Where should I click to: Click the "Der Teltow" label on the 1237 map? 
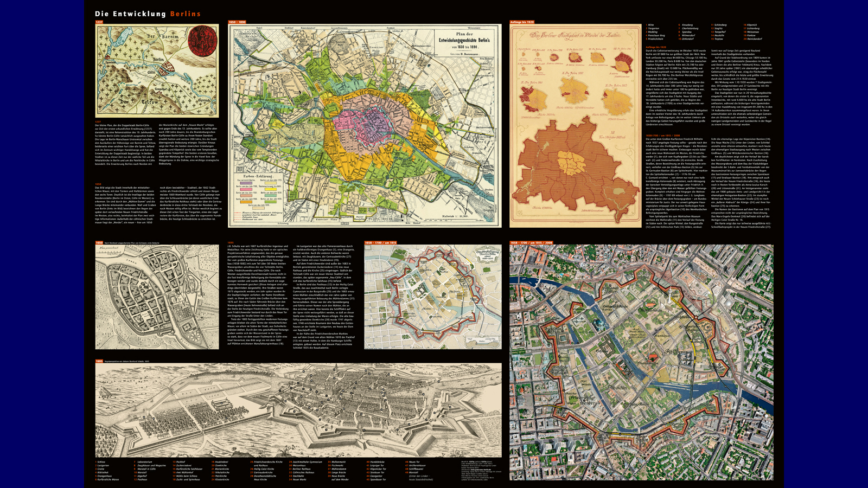pos(139,102)
